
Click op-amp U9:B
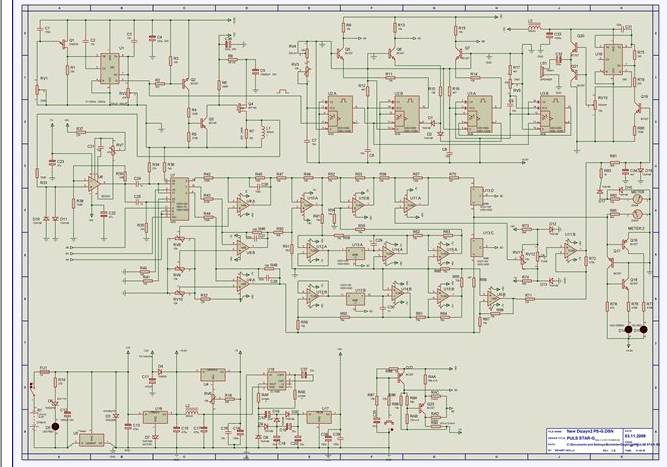pyautogui.click(x=494, y=299)
